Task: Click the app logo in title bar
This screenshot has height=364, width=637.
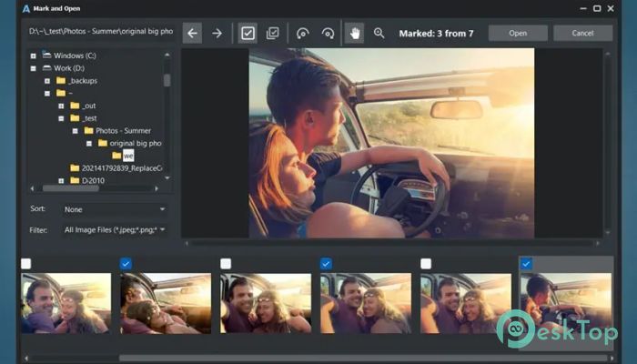Action: tap(26, 8)
